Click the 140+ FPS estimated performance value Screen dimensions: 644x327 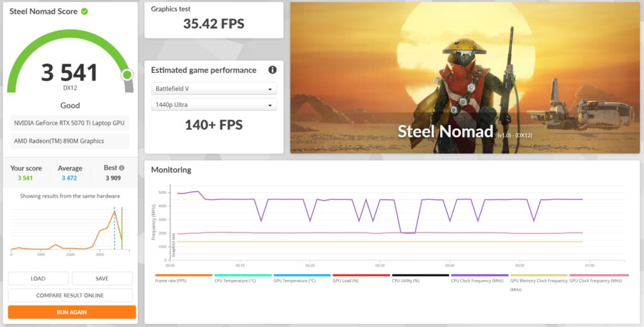click(214, 125)
